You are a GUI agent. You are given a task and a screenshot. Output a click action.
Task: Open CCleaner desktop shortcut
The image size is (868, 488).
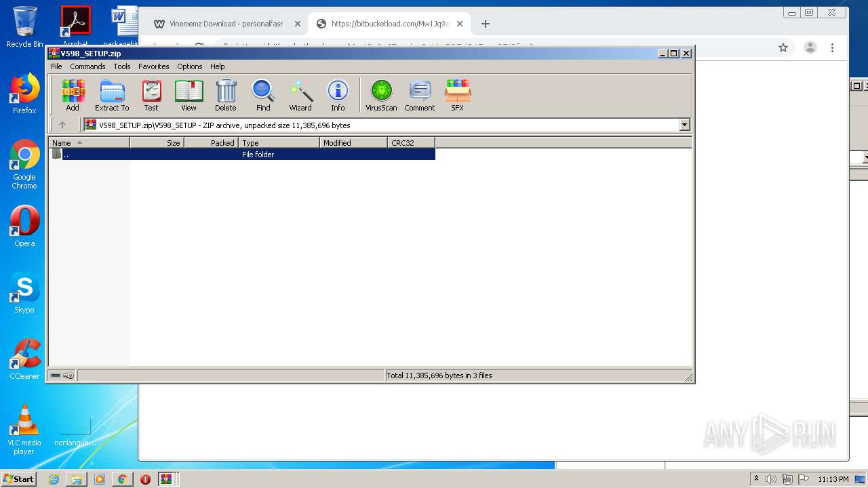(x=24, y=359)
